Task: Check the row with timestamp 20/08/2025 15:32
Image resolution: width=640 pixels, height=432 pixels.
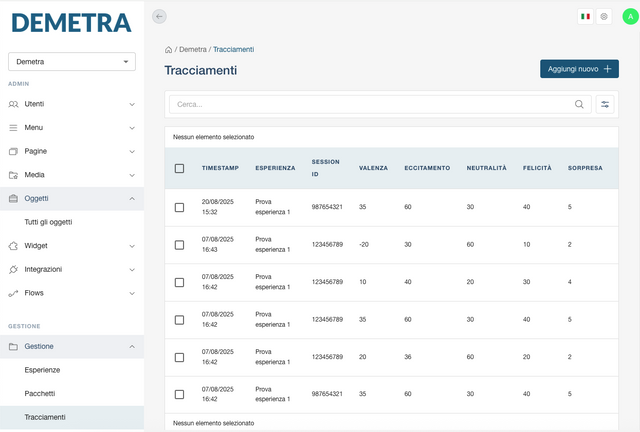Action: tap(180, 207)
